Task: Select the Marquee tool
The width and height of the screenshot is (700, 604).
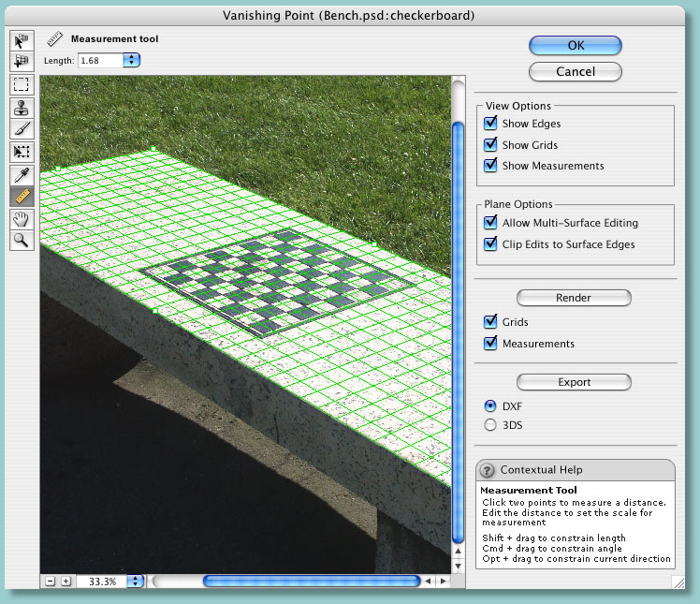Action: pos(22,84)
